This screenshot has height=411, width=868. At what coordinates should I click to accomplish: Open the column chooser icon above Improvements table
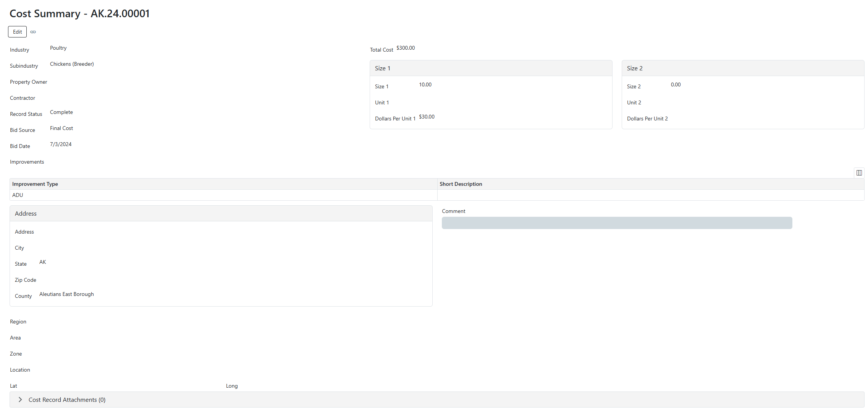click(x=859, y=173)
